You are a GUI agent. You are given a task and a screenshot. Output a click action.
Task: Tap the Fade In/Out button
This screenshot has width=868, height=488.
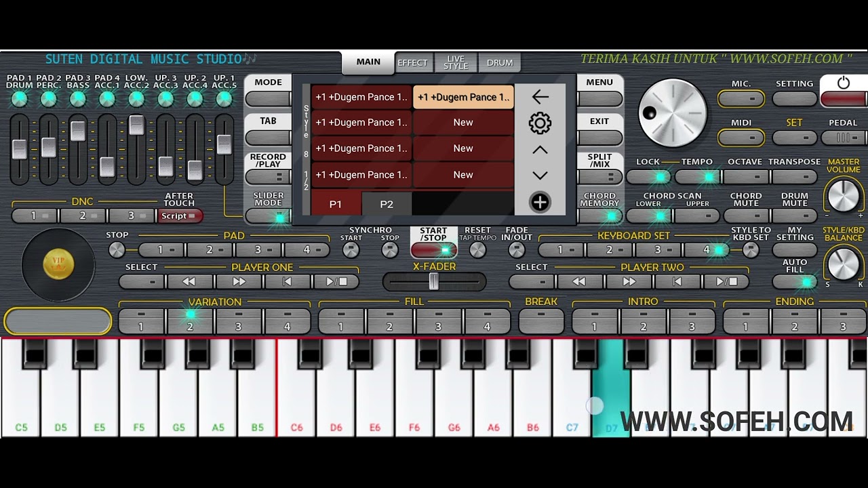[517, 250]
